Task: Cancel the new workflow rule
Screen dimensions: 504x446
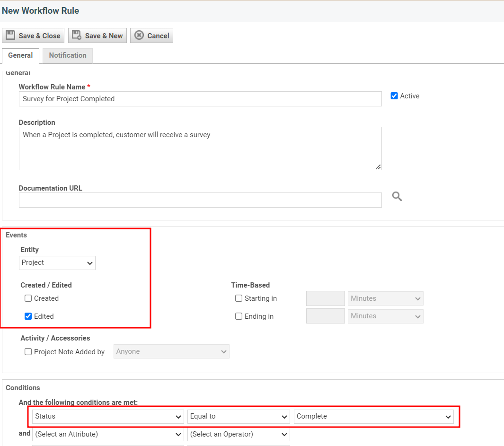Action: (x=152, y=35)
